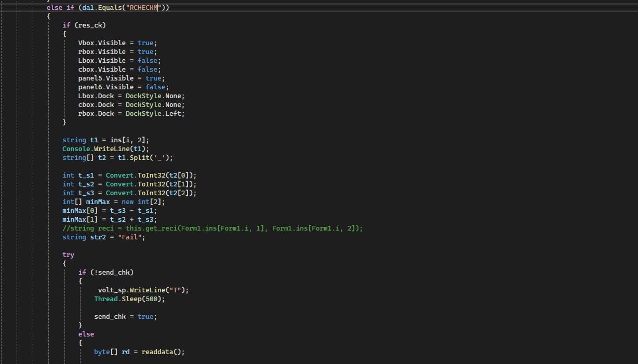
Task: Click DockStyle.Left on rbox.Dock line
Action: [x=155, y=113]
